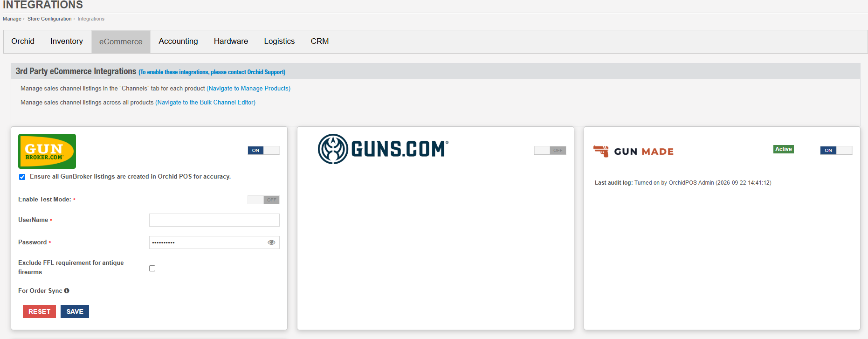Click the contact Orchid Support note

tap(212, 72)
